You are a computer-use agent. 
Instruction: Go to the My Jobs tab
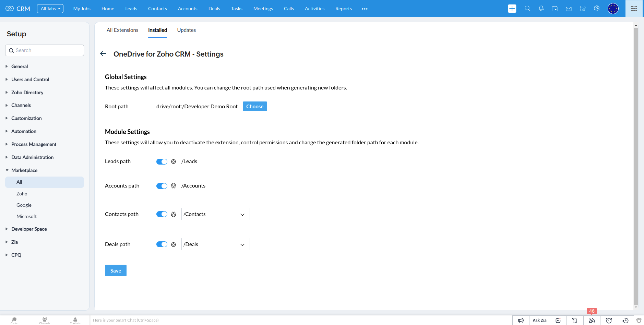[x=82, y=9]
